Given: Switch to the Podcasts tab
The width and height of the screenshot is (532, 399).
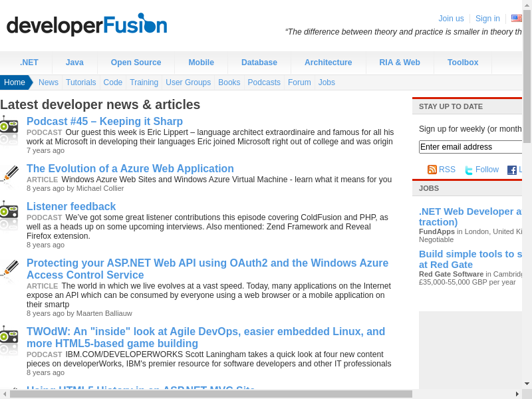Looking at the screenshot, I should 264,82.
